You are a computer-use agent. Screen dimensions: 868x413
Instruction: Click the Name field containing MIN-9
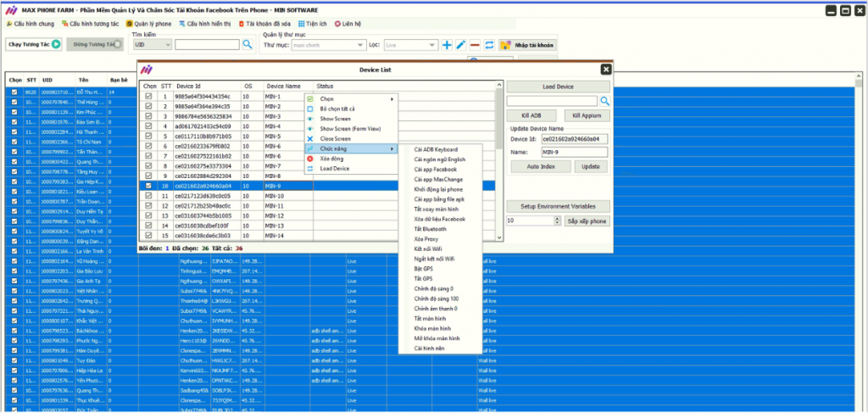pyautogui.click(x=574, y=152)
